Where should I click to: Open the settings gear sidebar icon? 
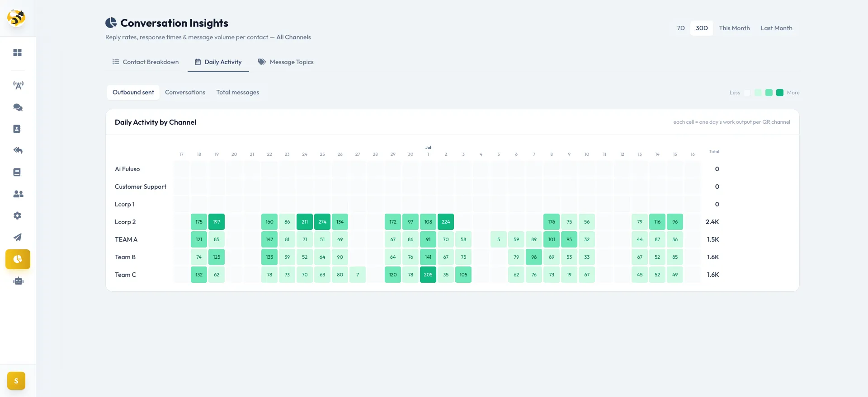(18, 215)
